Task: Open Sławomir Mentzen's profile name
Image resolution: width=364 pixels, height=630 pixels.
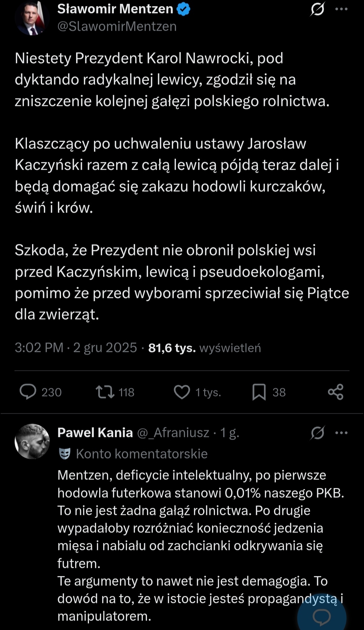Action: [115, 9]
